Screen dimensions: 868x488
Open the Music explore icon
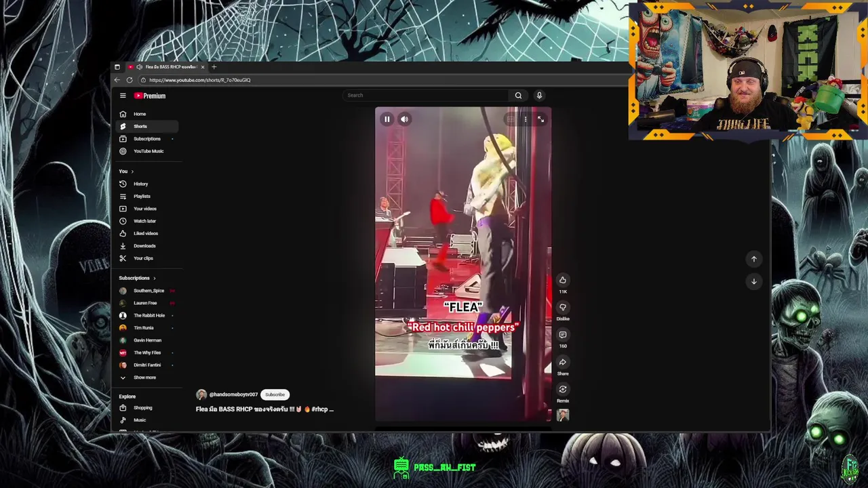click(123, 420)
